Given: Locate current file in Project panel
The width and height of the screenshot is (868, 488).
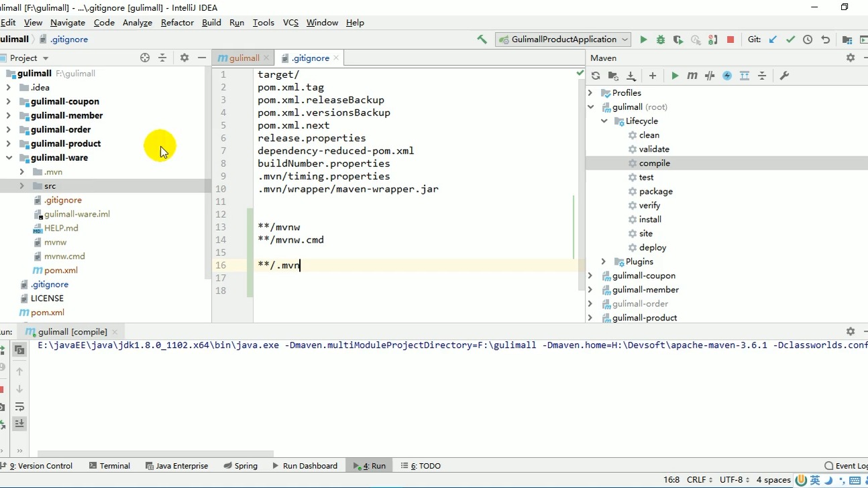Looking at the screenshot, I should pos(145,58).
